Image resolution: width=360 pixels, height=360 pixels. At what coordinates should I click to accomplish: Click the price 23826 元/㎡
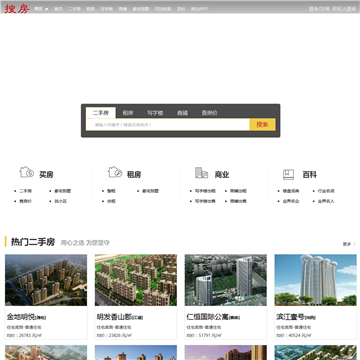click(x=119, y=335)
